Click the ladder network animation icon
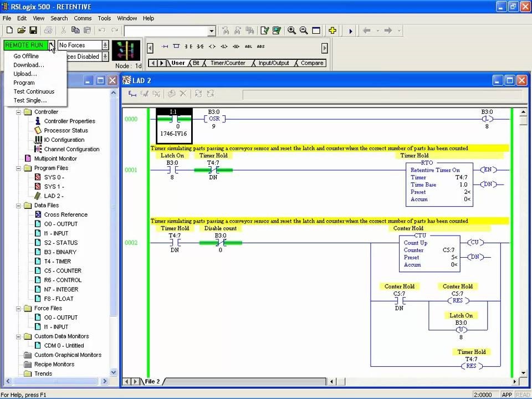The height and width of the screenshot is (399, 532). tap(126, 50)
